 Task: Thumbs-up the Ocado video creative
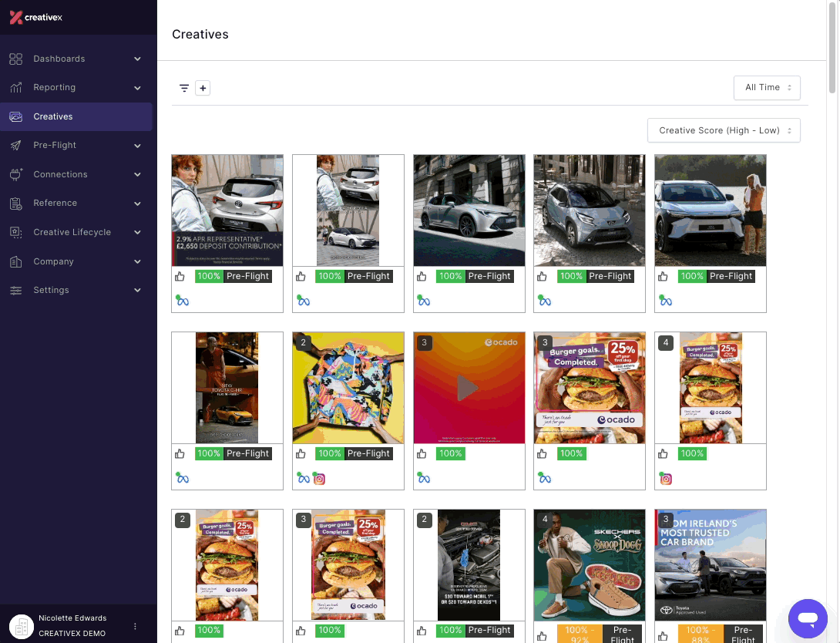pyautogui.click(x=422, y=454)
